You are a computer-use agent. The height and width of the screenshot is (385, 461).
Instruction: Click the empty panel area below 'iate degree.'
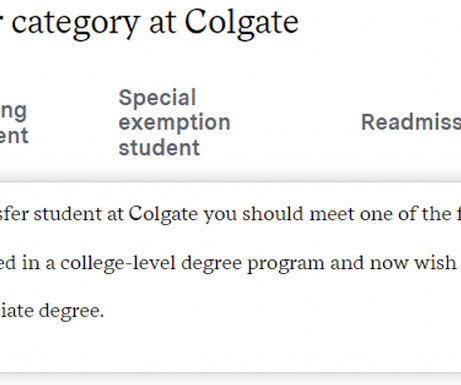230,348
